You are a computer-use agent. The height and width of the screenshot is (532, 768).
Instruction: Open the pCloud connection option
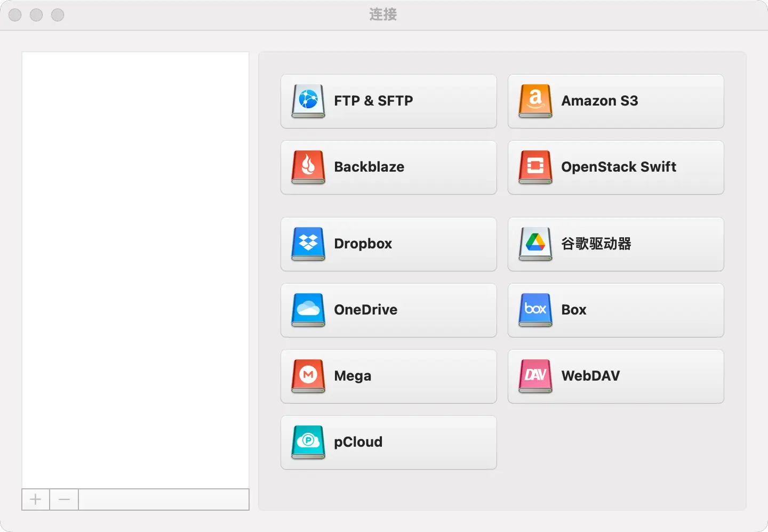(x=389, y=442)
